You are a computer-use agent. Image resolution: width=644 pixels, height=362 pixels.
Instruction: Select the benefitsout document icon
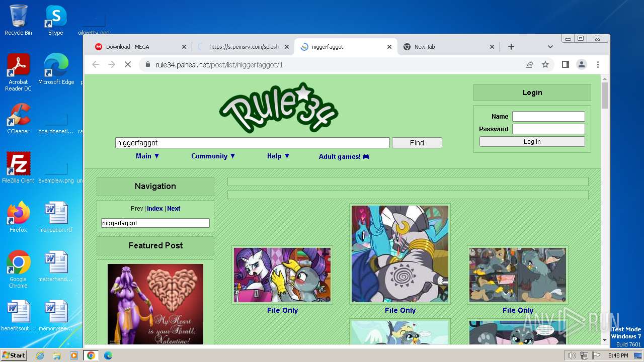pyautogui.click(x=18, y=316)
